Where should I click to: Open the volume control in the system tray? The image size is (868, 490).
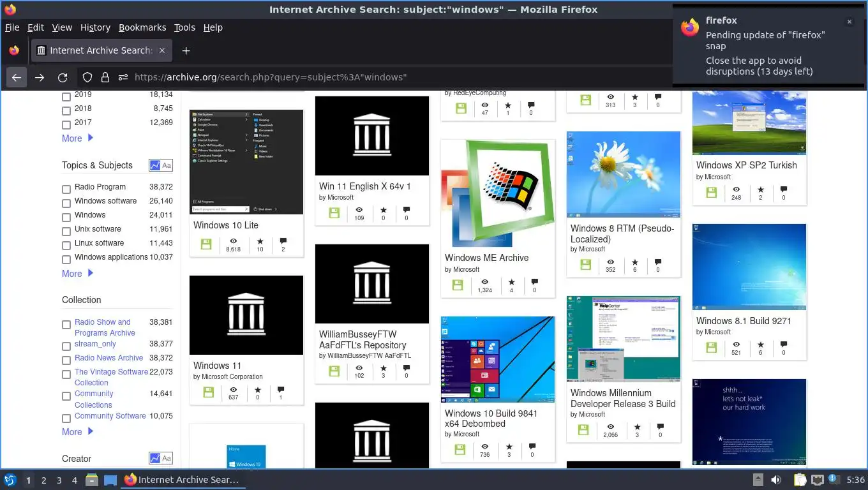click(776, 480)
